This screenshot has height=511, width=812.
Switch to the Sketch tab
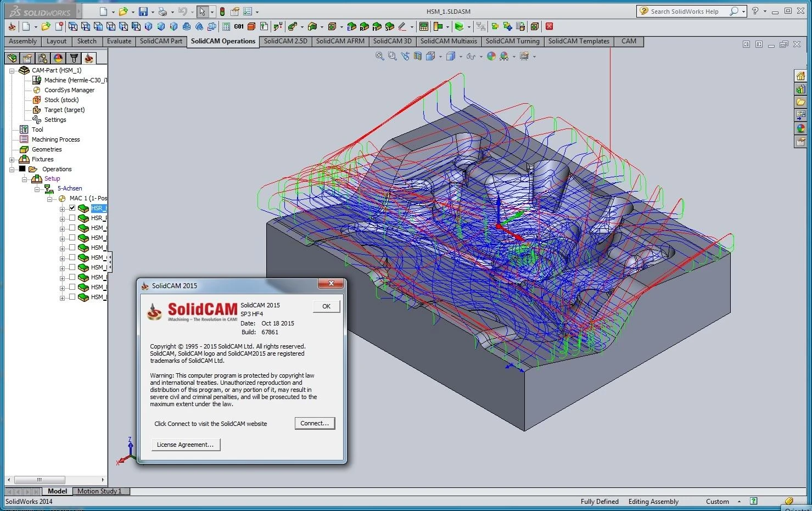coord(87,41)
